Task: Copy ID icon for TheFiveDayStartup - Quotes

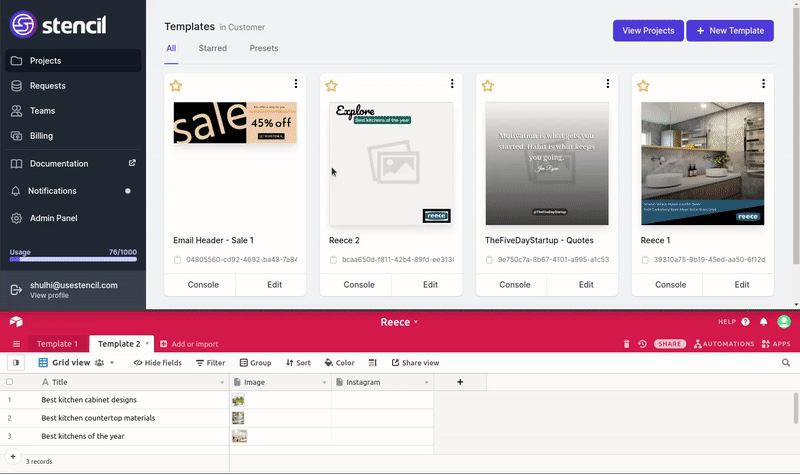Action: [x=489, y=260]
